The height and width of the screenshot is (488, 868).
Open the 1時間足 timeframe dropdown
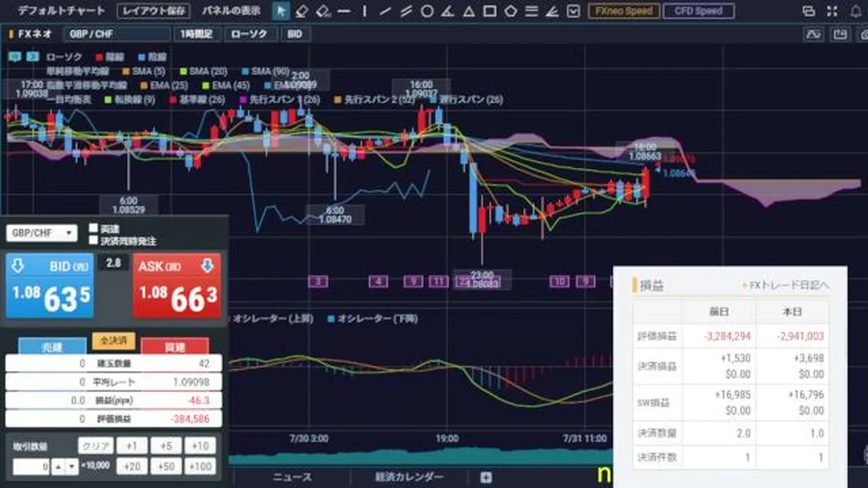click(197, 34)
